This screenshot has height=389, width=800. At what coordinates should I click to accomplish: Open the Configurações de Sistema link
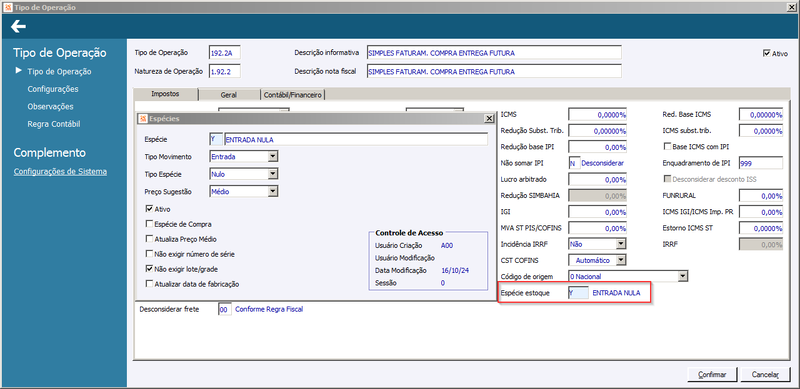point(60,172)
